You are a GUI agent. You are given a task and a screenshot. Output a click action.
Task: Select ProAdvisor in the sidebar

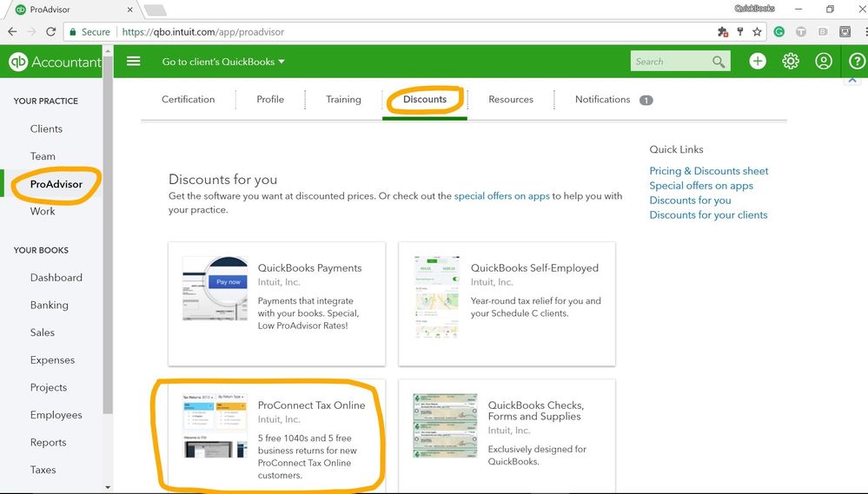click(x=56, y=184)
